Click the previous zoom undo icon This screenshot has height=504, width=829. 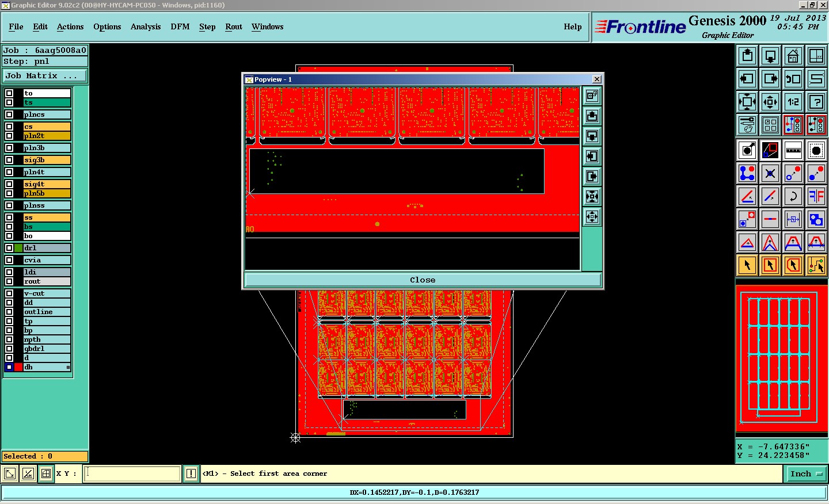[793, 79]
